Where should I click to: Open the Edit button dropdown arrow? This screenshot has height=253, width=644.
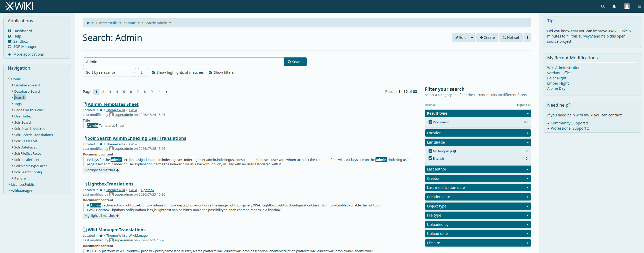click(x=472, y=38)
